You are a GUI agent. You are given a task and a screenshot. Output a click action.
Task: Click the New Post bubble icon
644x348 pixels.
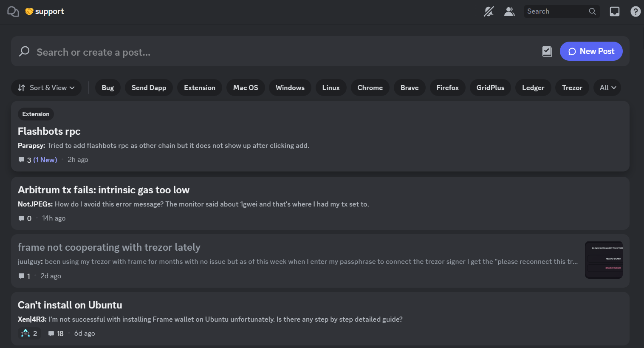[x=572, y=51]
